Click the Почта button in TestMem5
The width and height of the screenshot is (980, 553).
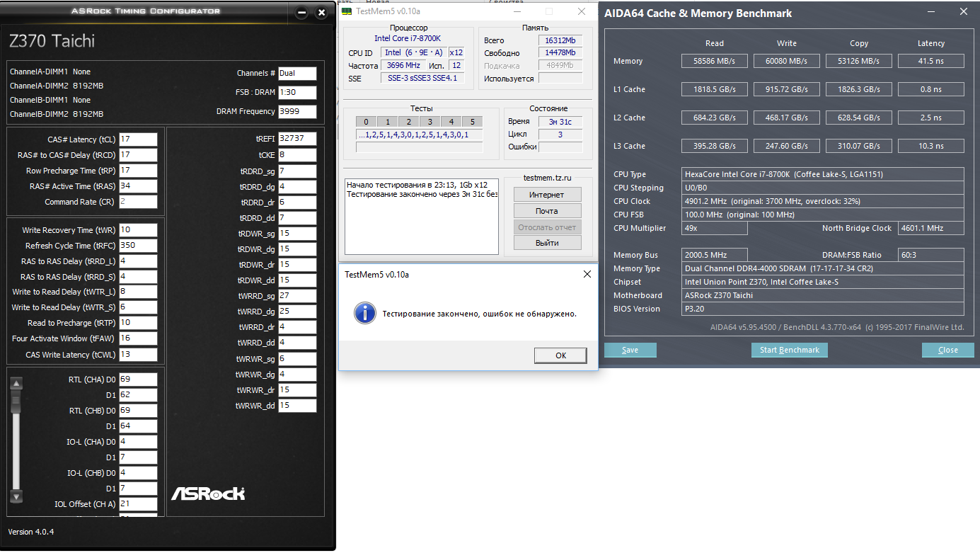click(x=547, y=211)
